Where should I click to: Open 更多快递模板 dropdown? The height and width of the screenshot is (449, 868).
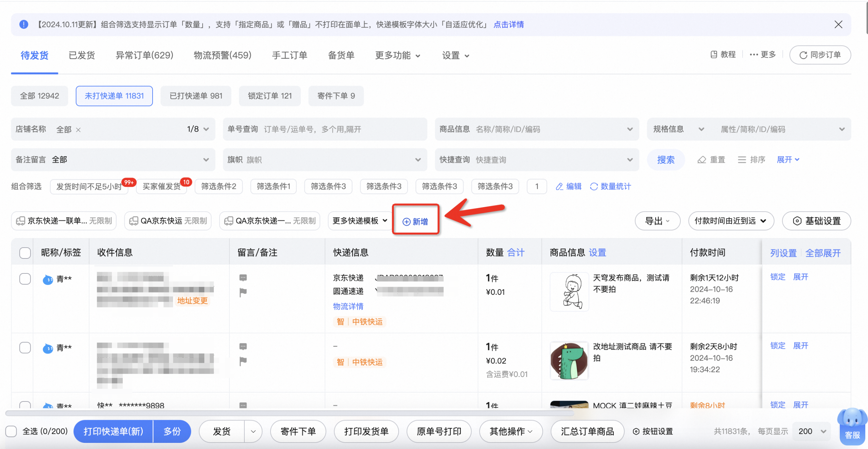(x=360, y=221)
